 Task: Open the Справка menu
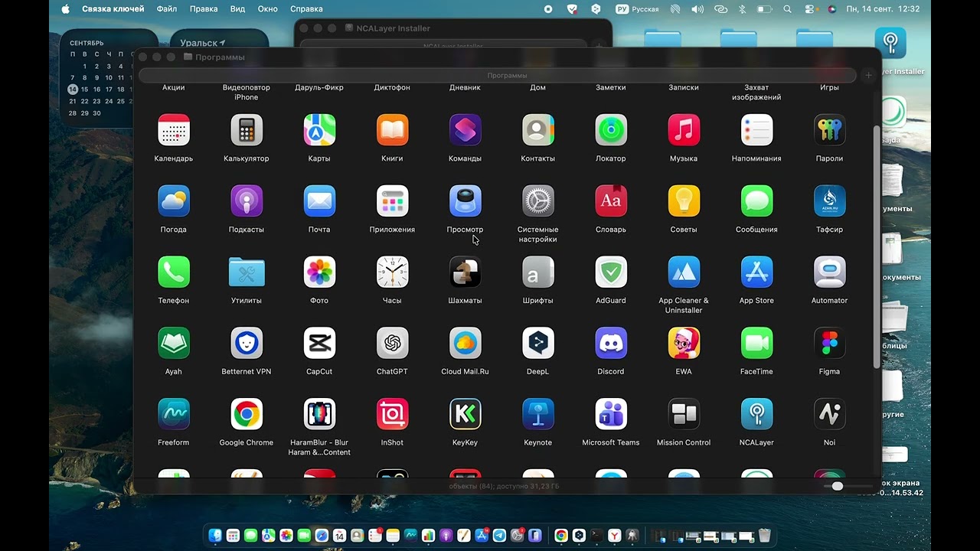tap(306, 9)
